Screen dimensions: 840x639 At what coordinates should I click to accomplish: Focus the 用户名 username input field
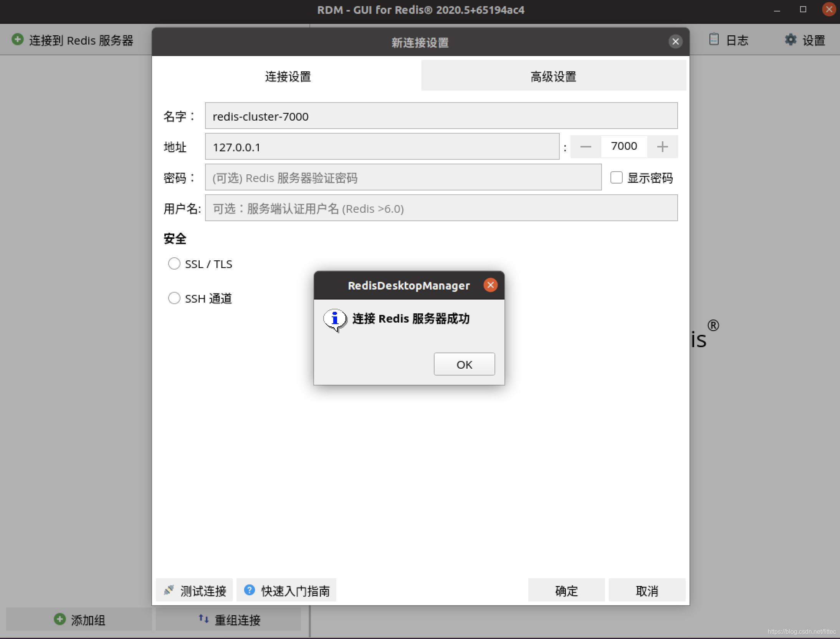point(441,208)
